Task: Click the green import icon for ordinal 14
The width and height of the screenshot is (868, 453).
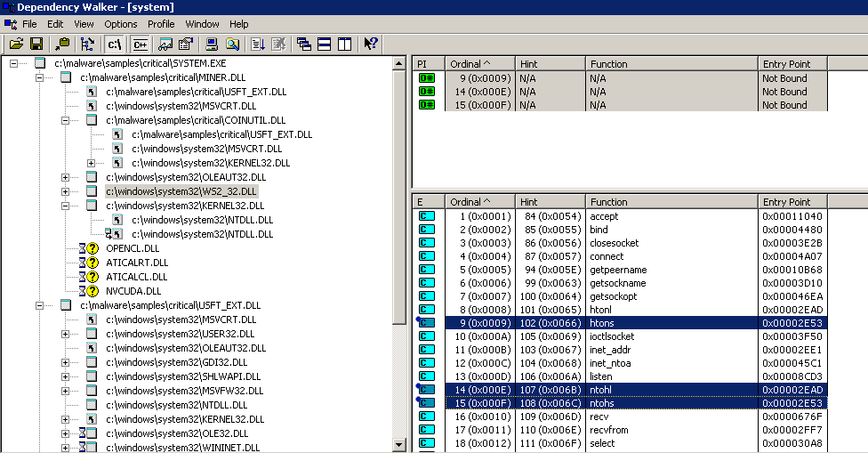Action: [426, 92]
